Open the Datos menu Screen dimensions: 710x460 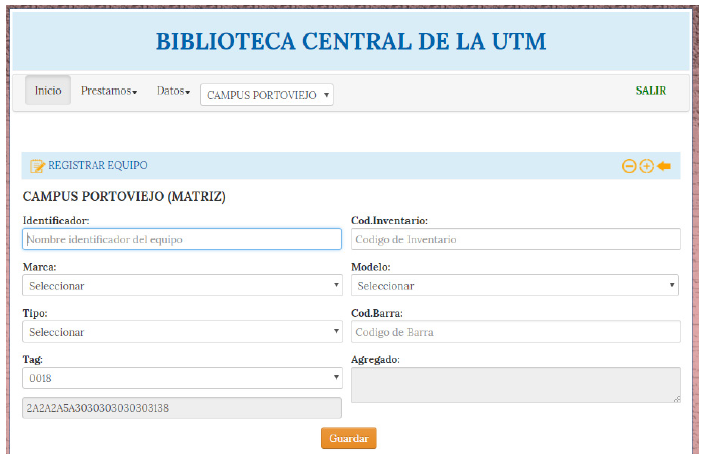(172, 91)
